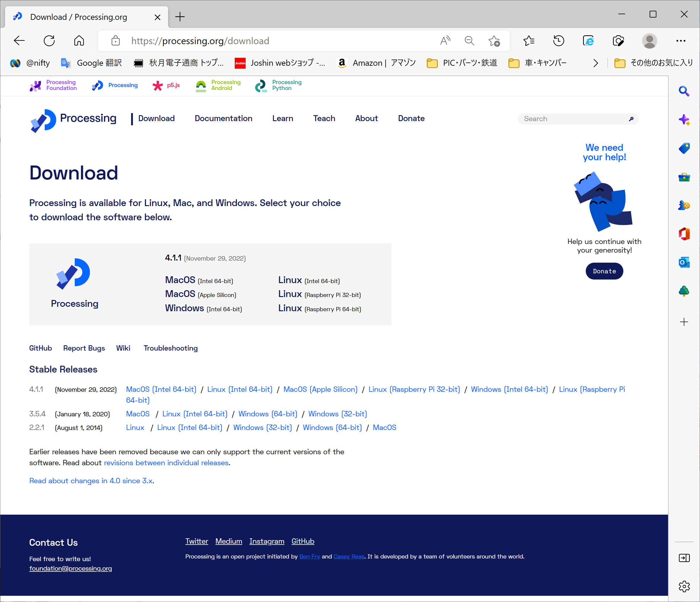Open Settings and more ellipsis menu
700x602 pixels.
tap(680, 41)
